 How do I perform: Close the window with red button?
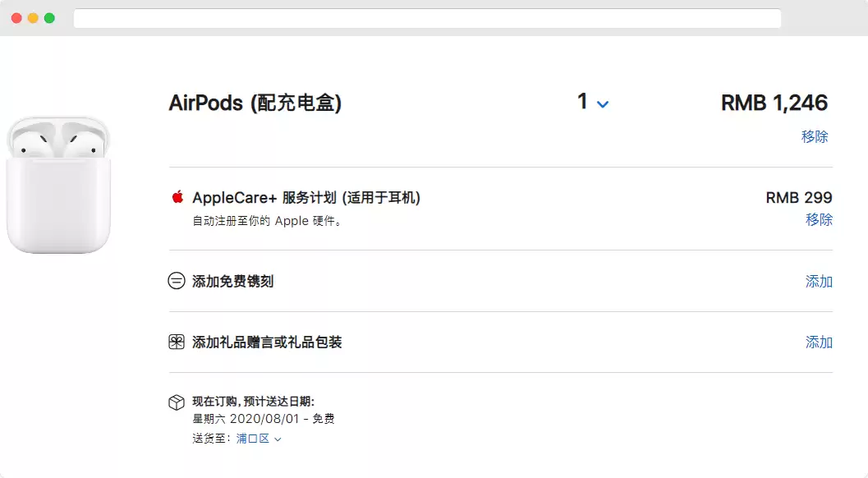(x=16, y=18)
